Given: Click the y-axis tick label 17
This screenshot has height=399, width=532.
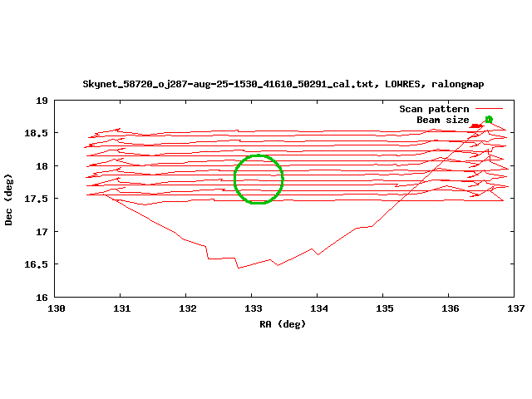Looking at the screenshot, I should (42, 232).
